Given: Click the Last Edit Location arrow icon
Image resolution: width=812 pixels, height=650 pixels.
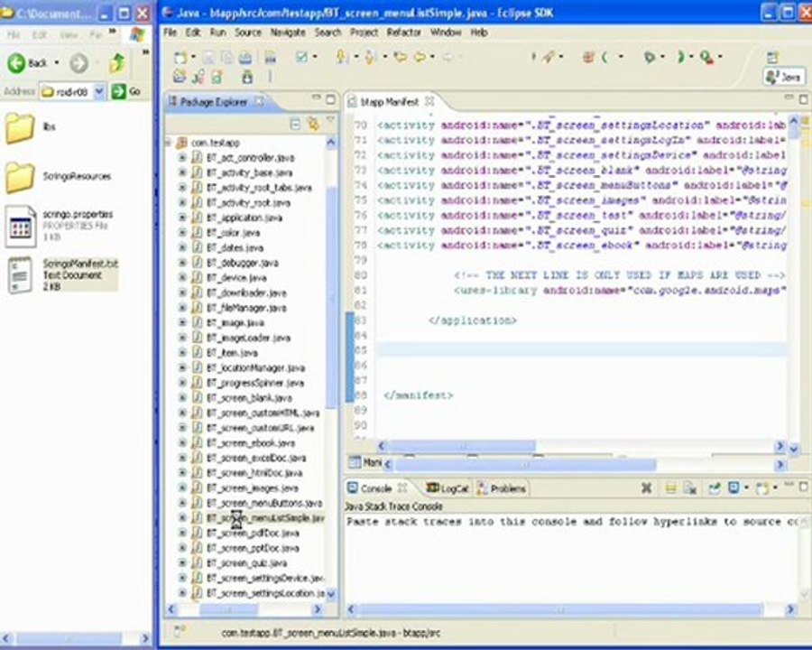Looking at the screenshot, I should (400, 57).
